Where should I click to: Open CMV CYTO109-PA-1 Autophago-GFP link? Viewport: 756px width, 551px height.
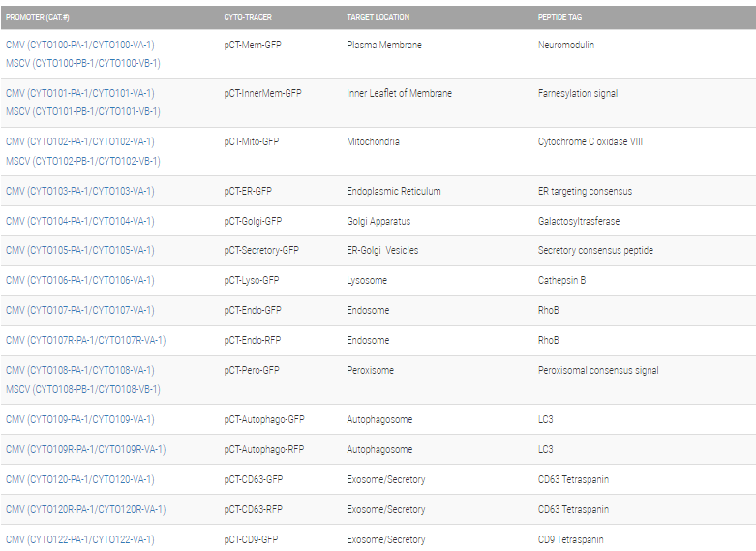(79, 419)
